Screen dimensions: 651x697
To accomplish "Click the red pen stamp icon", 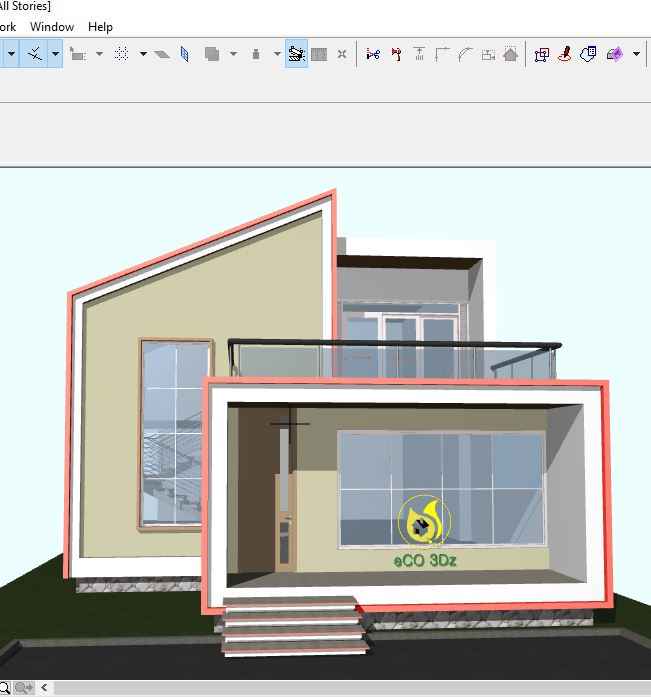I will click(565, 54).
